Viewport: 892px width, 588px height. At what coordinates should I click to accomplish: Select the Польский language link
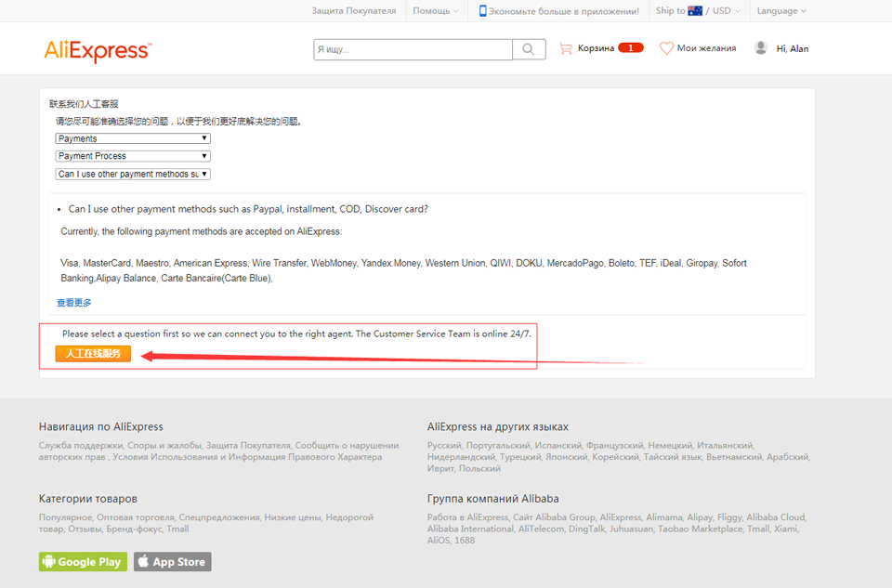coord(479,468)
